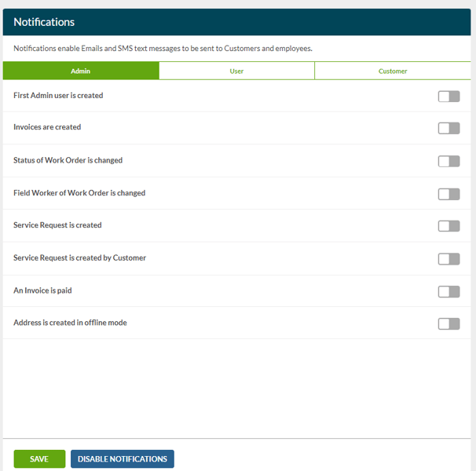Turn on Address created in offline mode switch

point(449,324)
